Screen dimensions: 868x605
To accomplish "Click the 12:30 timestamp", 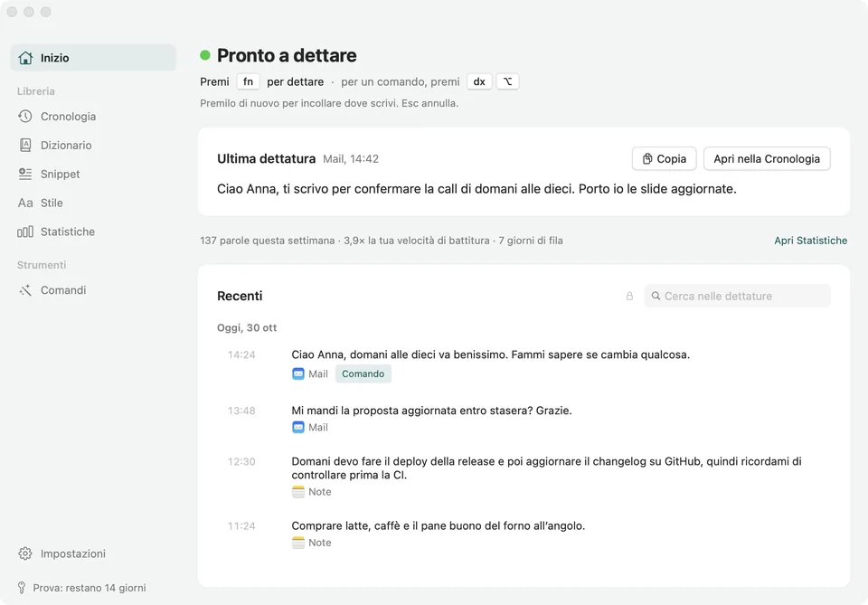I will tap(241, 461).
